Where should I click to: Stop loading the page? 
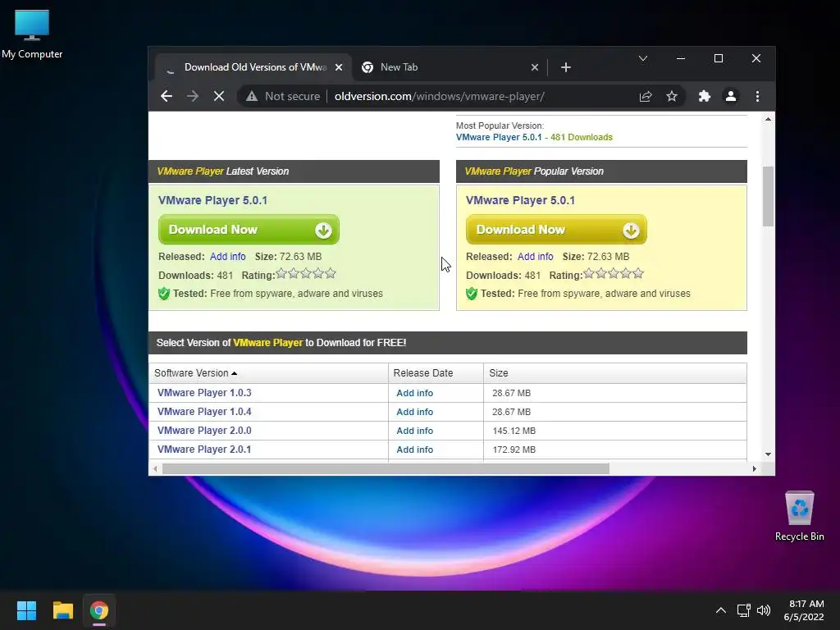[x=219, y=97]
